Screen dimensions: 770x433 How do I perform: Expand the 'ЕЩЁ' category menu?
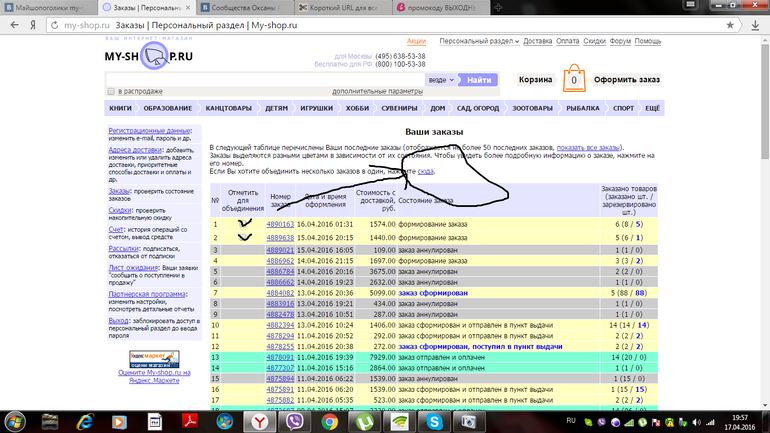coord(652,107)
